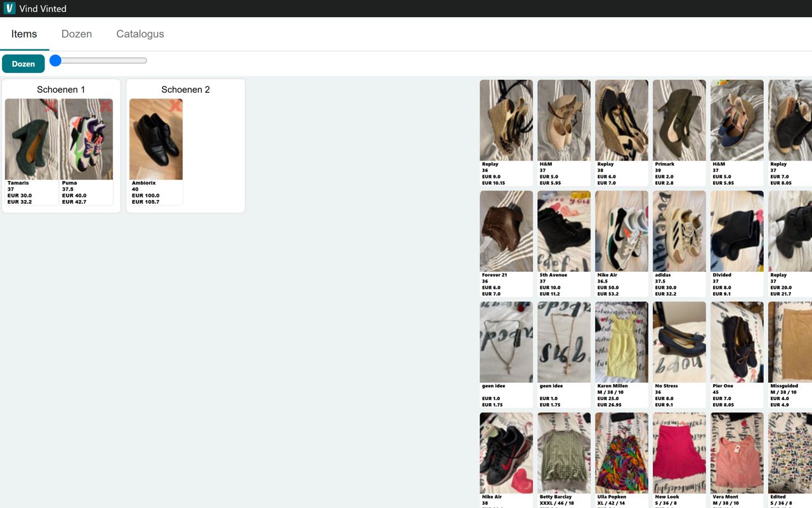Pick the adidas 37.5 sneaker item
This screenshot has width=812, height=508.
coord(679,244)
